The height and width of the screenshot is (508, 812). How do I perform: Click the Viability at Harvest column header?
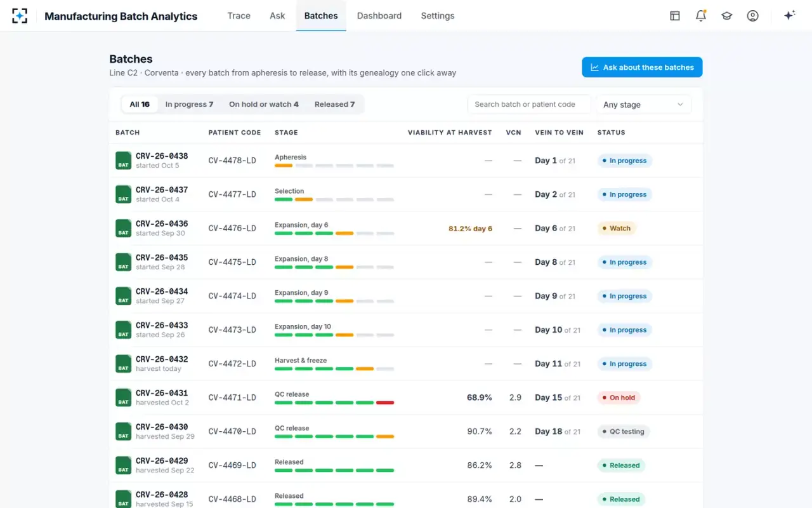pos(450,133)
